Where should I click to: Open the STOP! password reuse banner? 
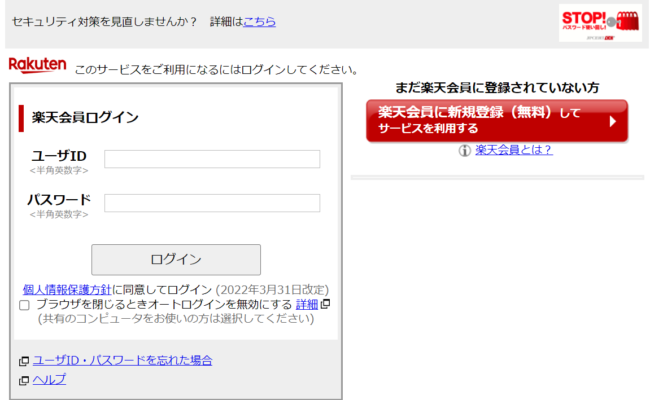pos(600,23)
